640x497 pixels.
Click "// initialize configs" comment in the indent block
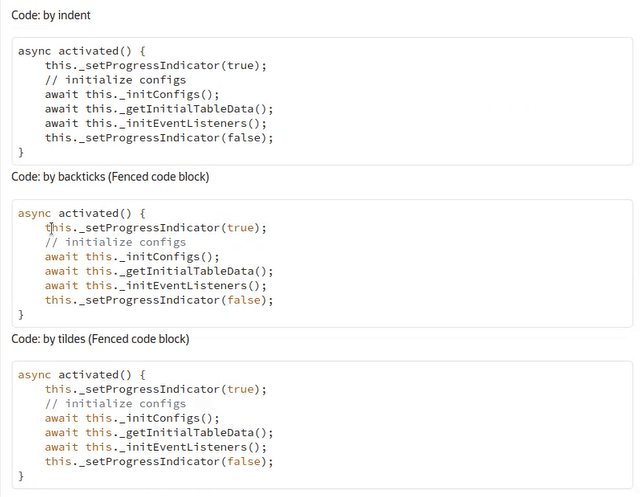click(x=115, y=80)
